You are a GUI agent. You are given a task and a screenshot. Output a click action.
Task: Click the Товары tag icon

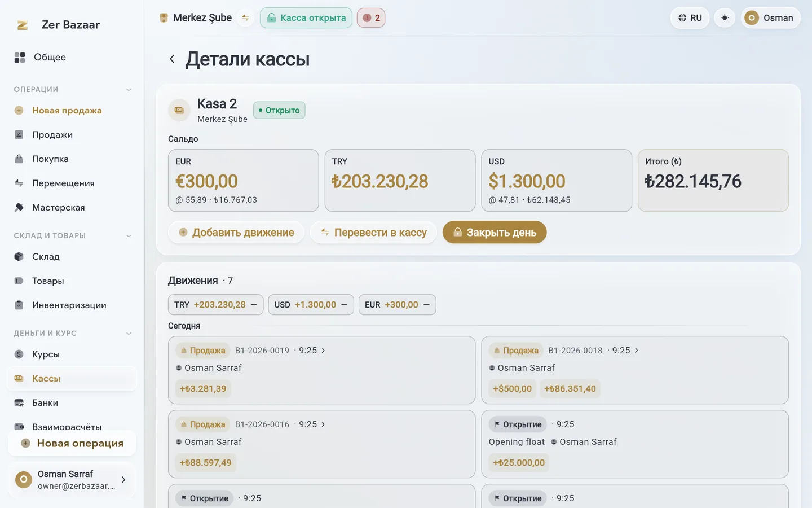click(19, 281)
